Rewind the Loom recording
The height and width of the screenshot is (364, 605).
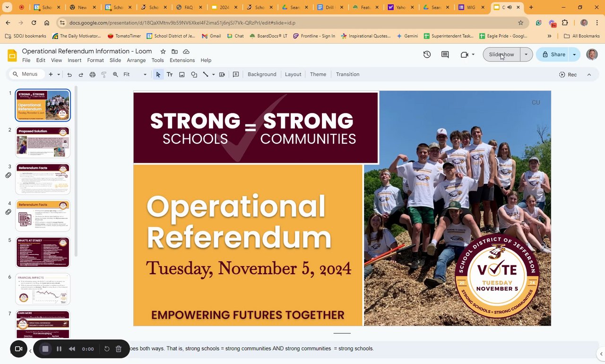(x=72, y=349)
